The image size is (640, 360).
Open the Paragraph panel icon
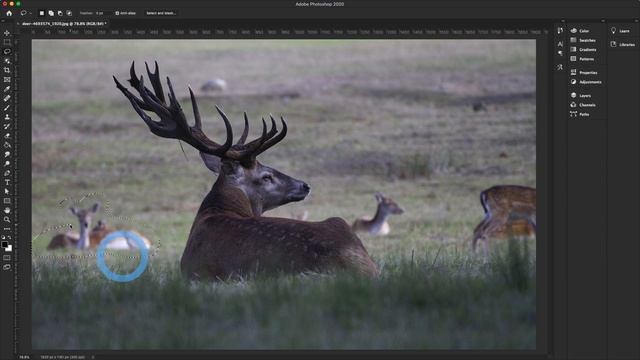tap(560, 53)
